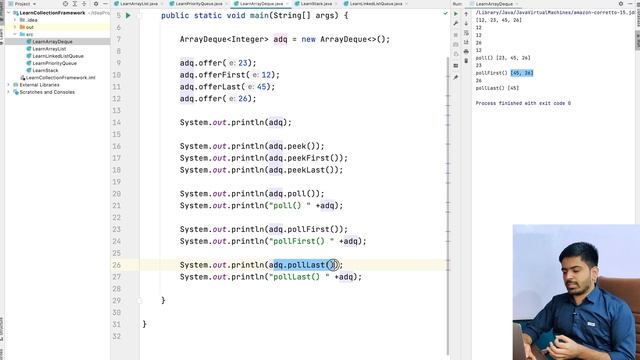Viewport: 640px width, 360px height.
Task: Click the JDK path line in console
Action: [556, 13]
